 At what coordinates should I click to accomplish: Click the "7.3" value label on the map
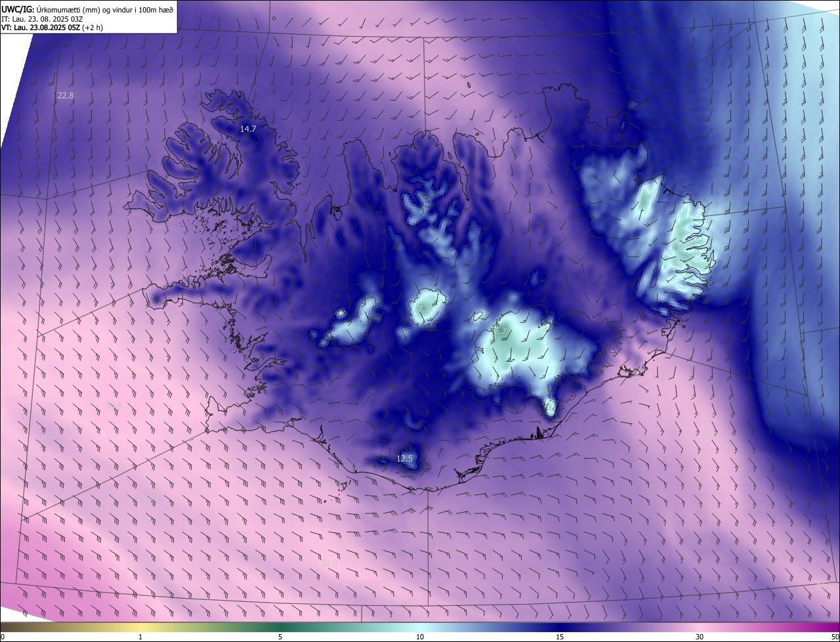click(x=423, y=309)
